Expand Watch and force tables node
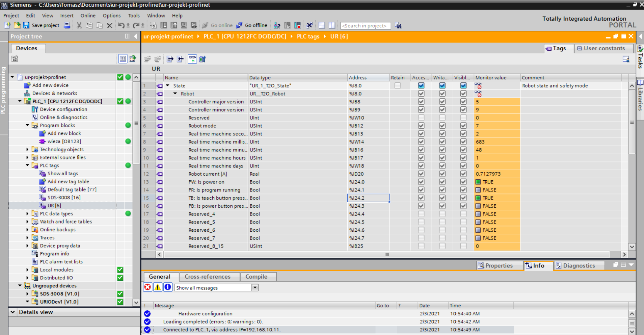Image resolution: width=644 pixels, height=335 pixels. click(x=27, y=222)
